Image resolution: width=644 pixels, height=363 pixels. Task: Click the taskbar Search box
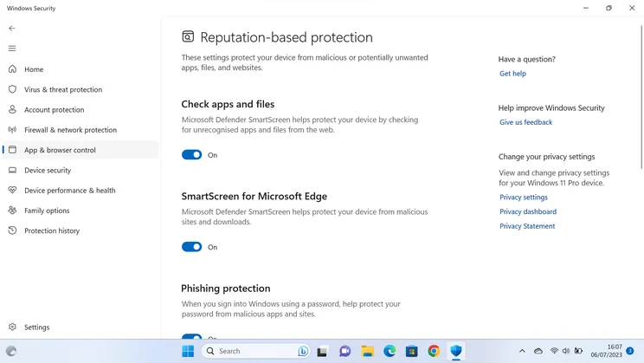[255, 351]
